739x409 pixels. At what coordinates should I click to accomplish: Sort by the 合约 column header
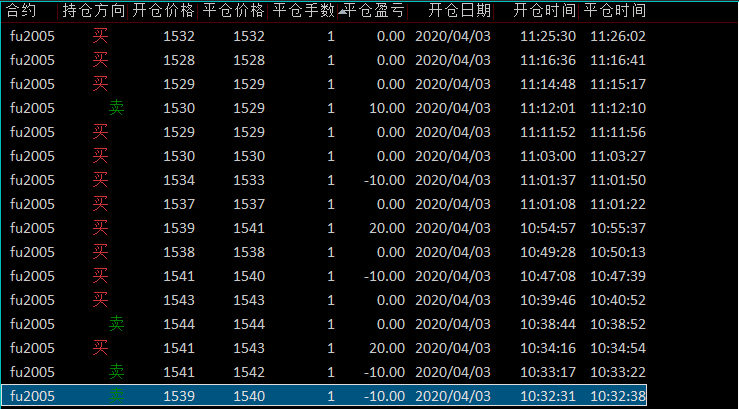[x=20, y=11]
